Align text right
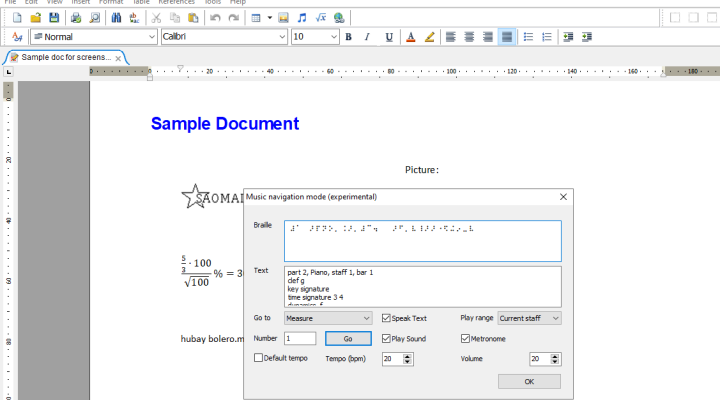720x400 pixels. 488,37
